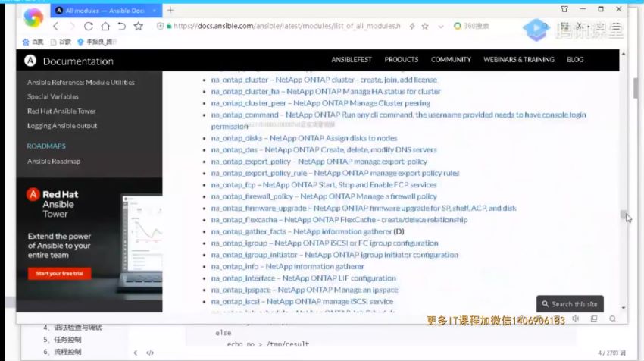Click Start your free trial button
644x361 pixels.
60,274
